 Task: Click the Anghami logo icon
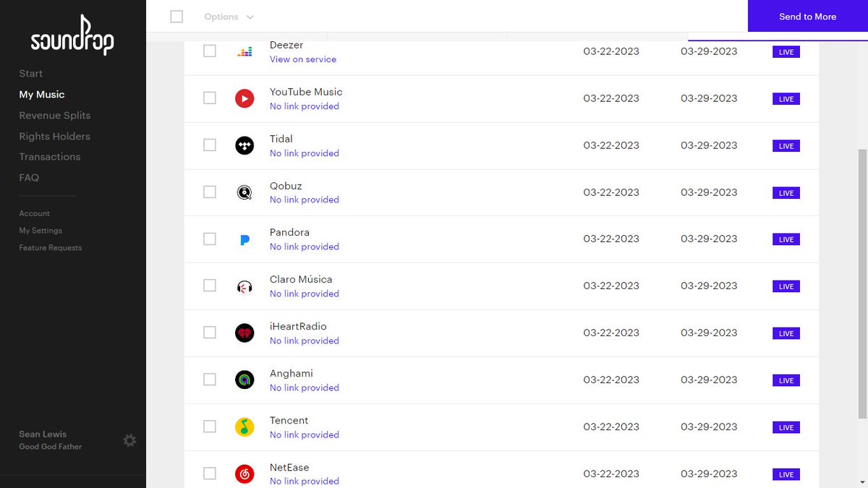(244, 380)
